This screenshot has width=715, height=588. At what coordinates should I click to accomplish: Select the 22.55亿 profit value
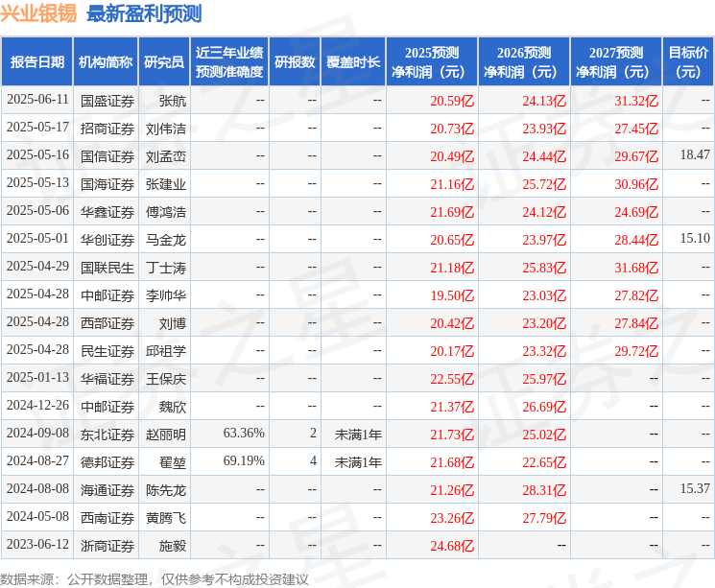coord(452,379)
